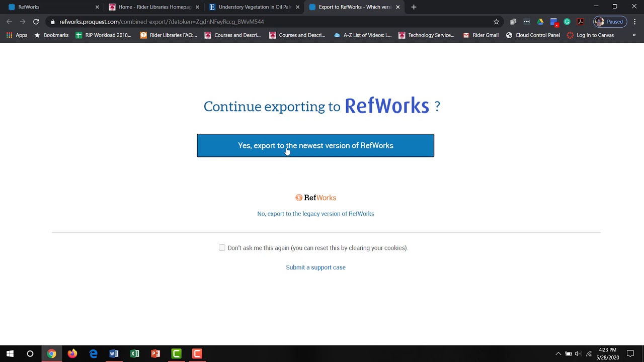Open the Cloud Control Panel bookmark

coord(533,35)
